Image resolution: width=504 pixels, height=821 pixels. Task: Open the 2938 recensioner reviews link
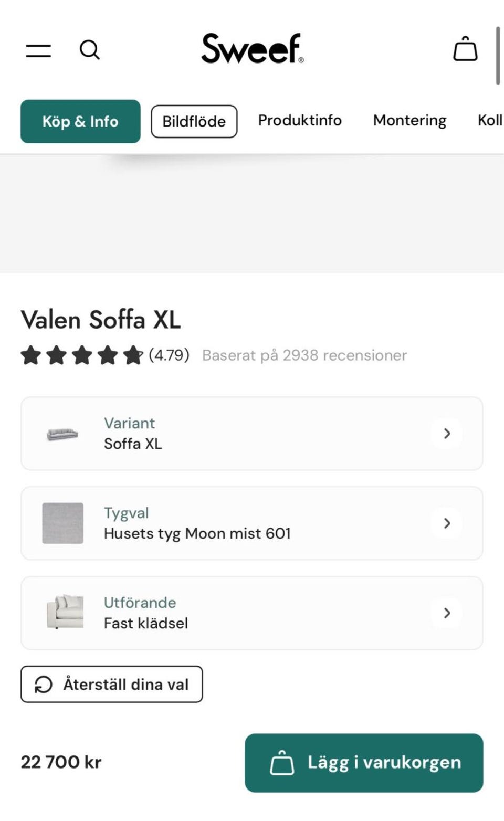click(304, 355)
